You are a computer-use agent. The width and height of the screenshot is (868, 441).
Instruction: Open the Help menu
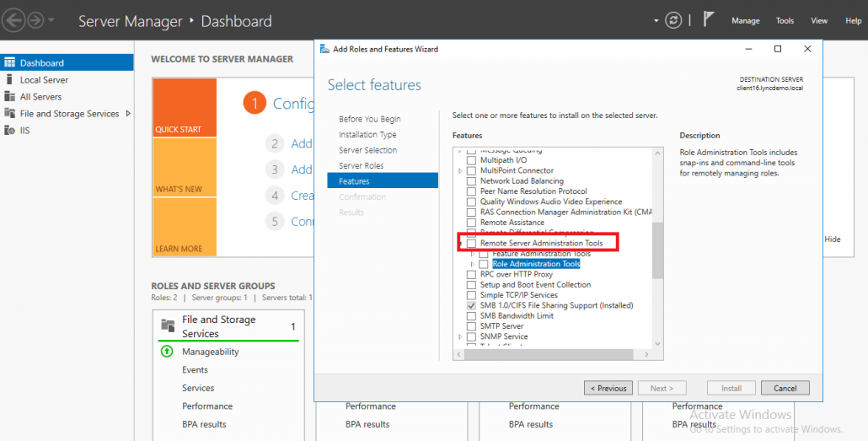853,20
